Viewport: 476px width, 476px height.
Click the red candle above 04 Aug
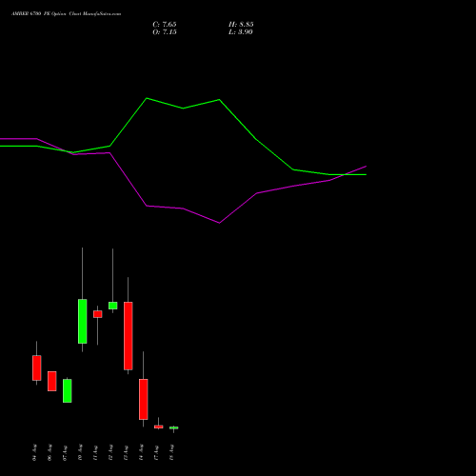click(x=37, y=367)
